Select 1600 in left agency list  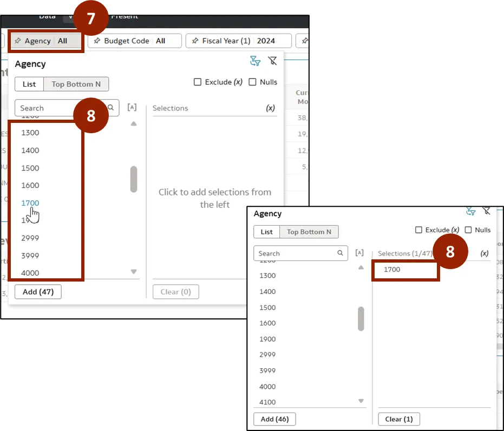30,185
